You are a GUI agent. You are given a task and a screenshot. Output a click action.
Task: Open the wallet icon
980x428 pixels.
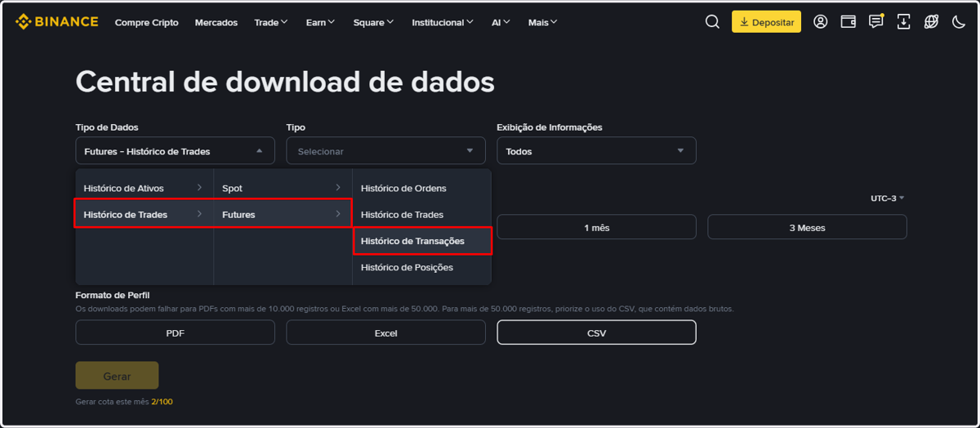click(x=849, y=22)
